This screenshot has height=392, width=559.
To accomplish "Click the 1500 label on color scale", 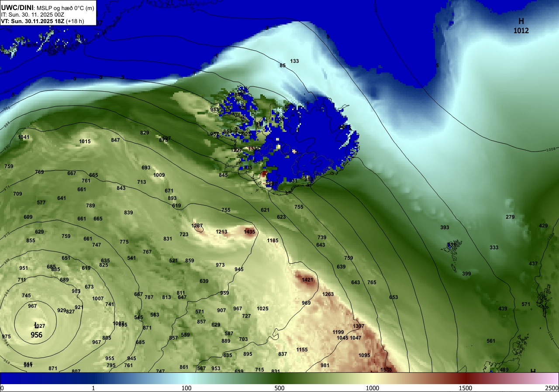I will [466, 388].
